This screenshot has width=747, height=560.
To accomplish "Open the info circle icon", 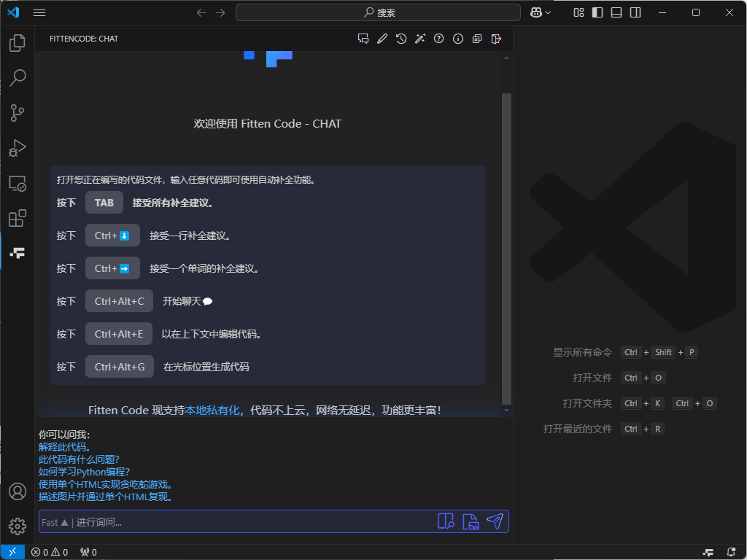I will tap(458, 39).
